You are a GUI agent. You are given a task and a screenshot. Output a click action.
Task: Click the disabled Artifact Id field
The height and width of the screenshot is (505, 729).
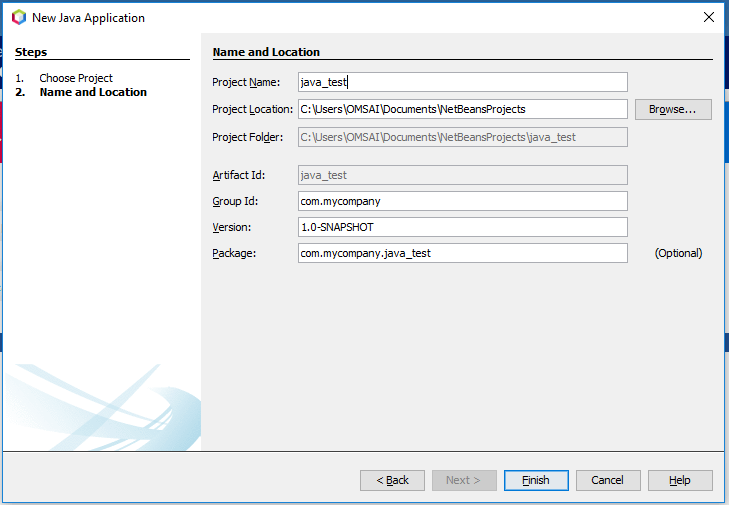point(463,175)
